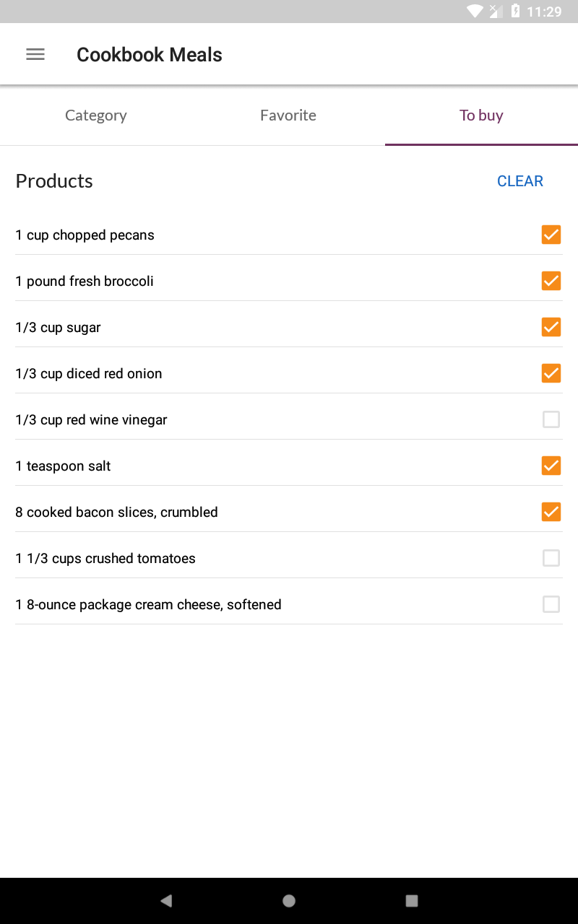The image size is (578, 924).
Task: Check the cream cheese, softened checkbox
Action: pyautogui.click(x=551, y=604)
